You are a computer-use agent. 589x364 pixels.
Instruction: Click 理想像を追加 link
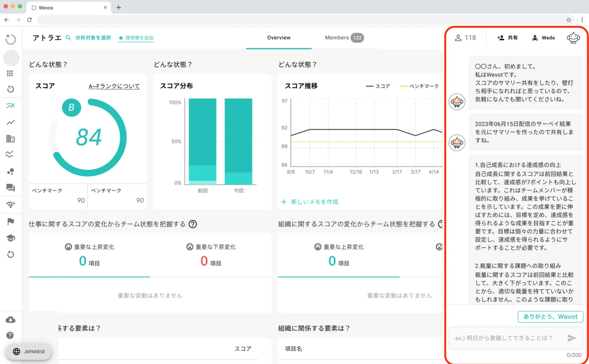click(136, 38)
